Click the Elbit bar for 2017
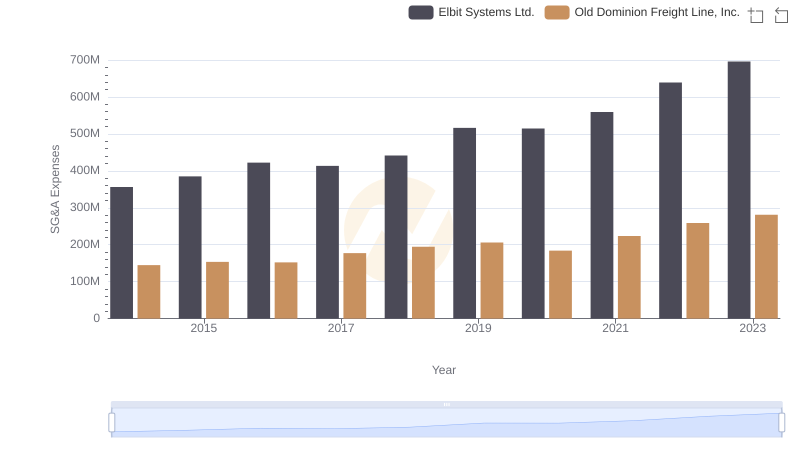 tap(328, 242)
